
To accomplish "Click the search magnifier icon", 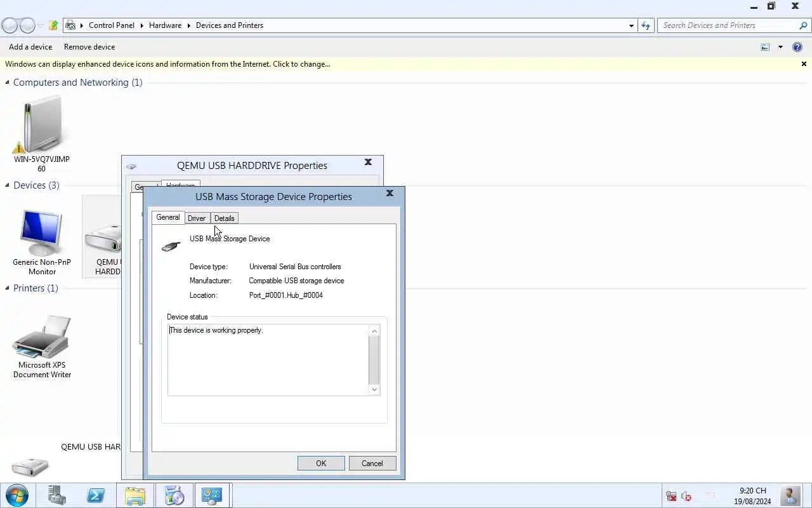I will 803,25.
